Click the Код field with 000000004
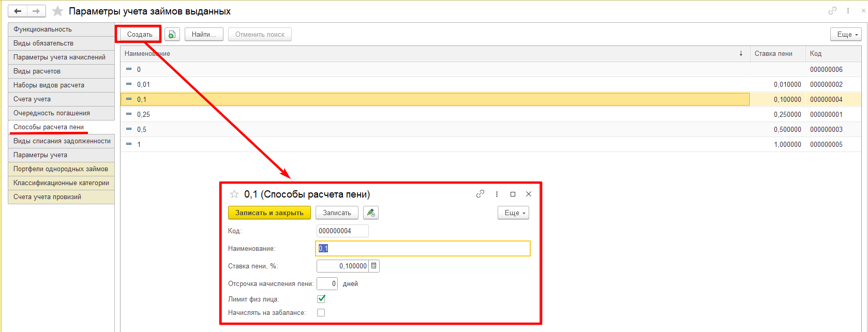Image resolution: width=868 pixels, height=332 pixels. click(342, 231)
